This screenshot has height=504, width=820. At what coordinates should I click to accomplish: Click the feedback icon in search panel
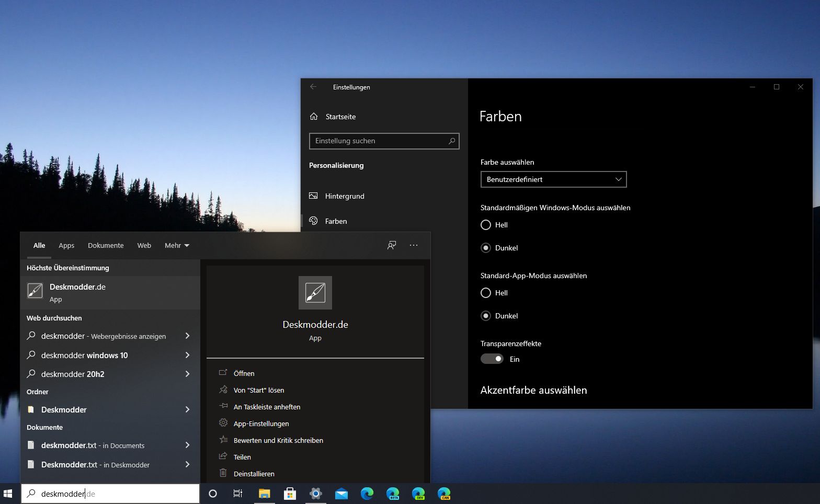coord(392,245)
